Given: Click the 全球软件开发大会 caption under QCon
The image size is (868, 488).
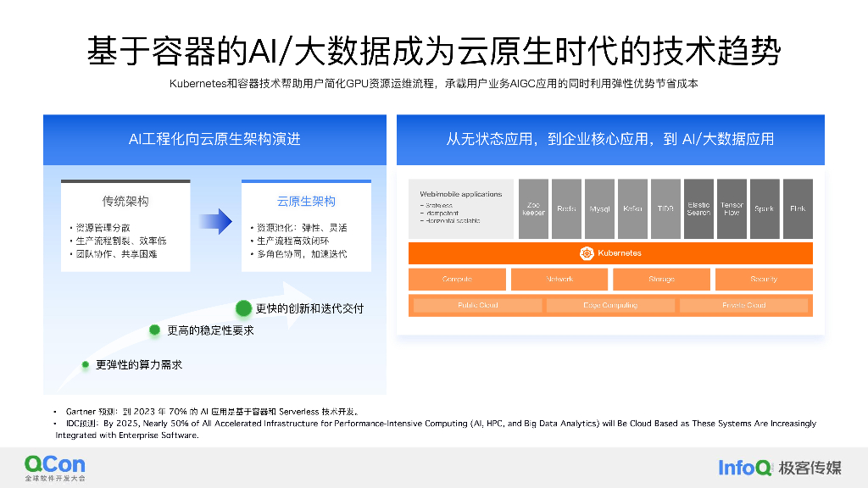Looking at the screenshot, I should [55, 478].
